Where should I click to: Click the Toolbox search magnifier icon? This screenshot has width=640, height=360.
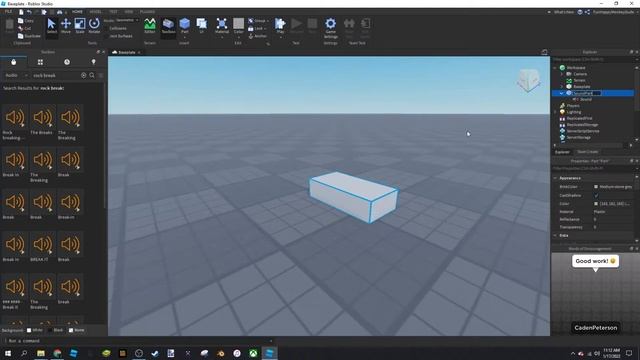point(92,76)
